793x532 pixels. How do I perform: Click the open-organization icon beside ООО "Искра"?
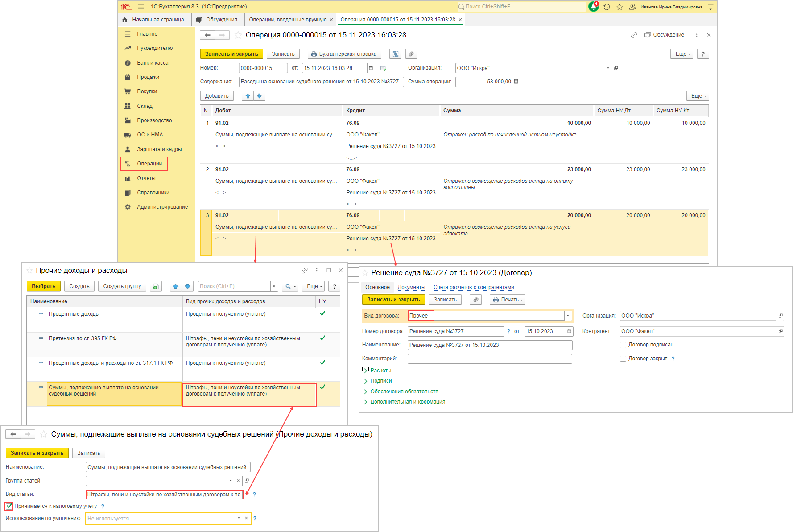[616, 68]
